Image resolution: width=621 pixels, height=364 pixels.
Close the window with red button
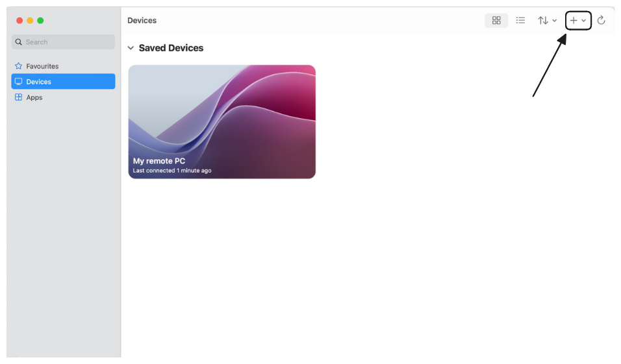(19, 21)
